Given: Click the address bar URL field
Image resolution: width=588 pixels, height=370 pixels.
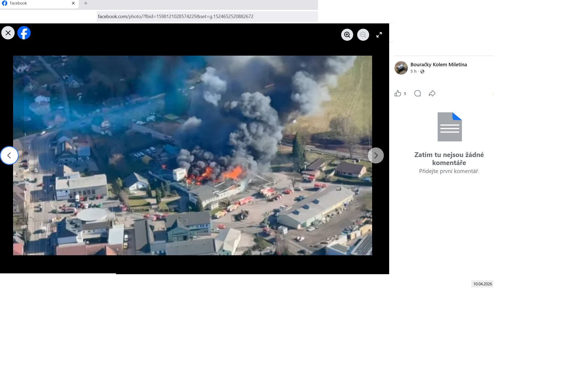Looking at the screenshot, I should (x=207, y=17).
